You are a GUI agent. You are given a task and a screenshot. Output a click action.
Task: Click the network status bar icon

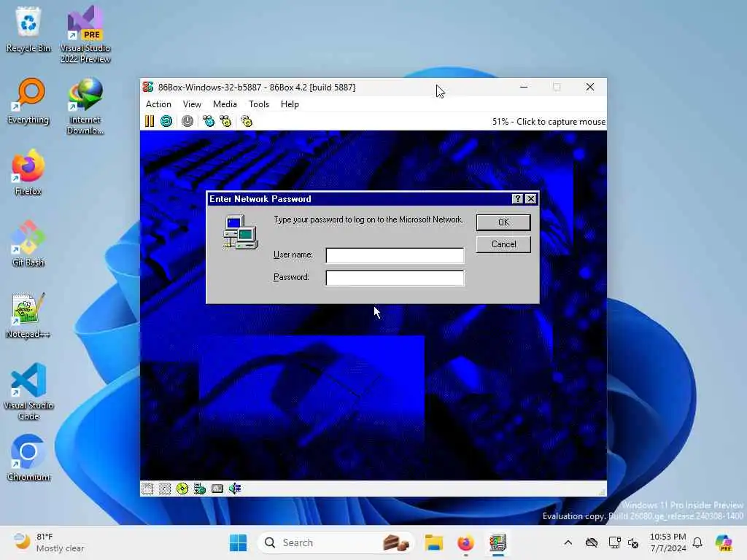click(200, 489)
